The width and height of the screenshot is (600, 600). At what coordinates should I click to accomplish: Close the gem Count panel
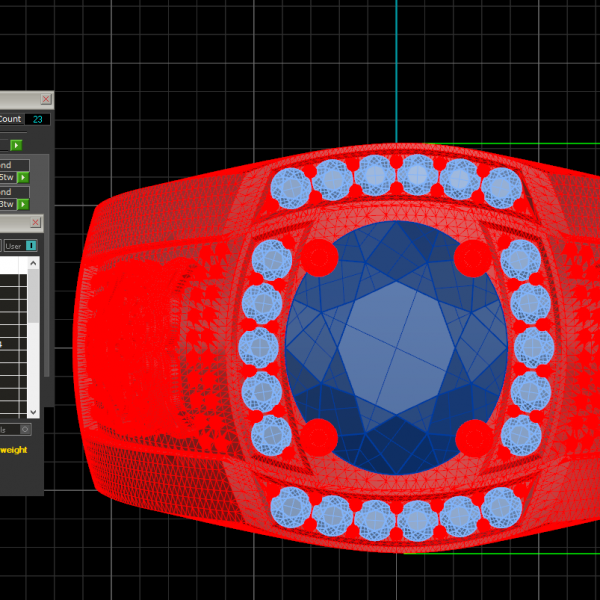coord(45,99)
